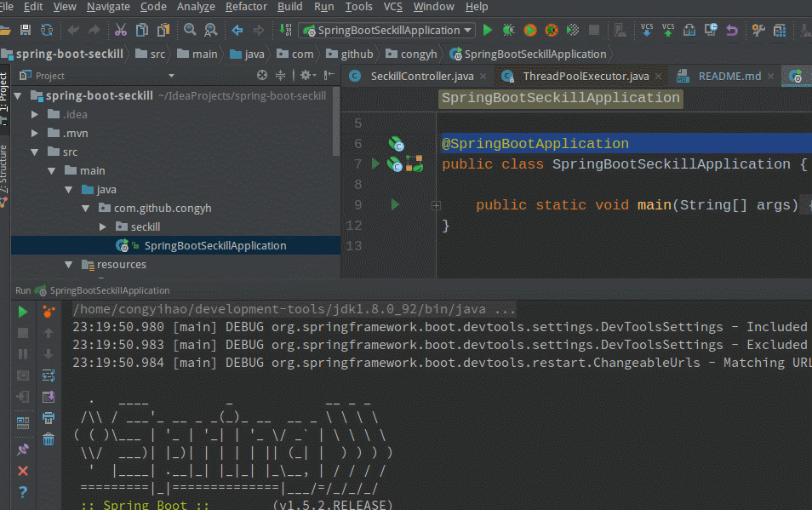Click the Save All floppy icon
812x510 pixels.
point(26,30)
